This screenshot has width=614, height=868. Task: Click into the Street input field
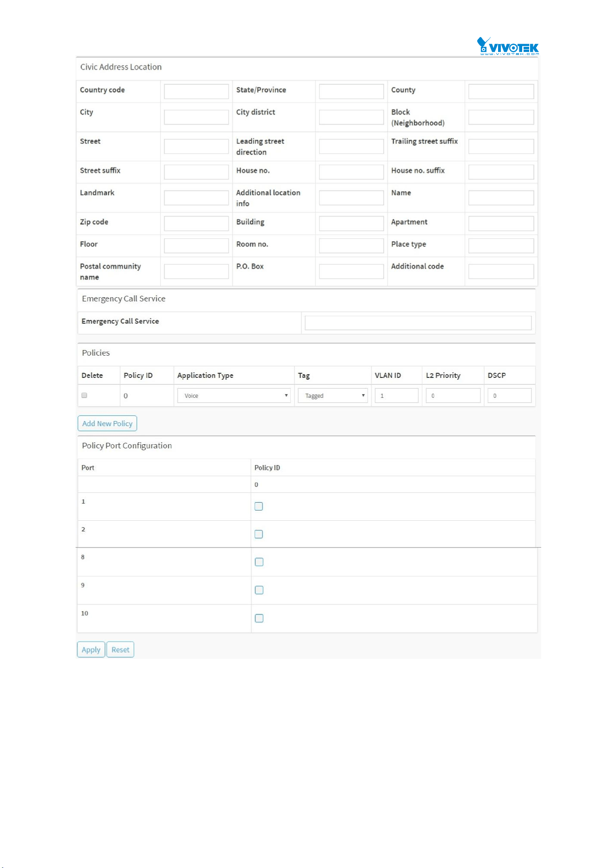pos(197,147)
